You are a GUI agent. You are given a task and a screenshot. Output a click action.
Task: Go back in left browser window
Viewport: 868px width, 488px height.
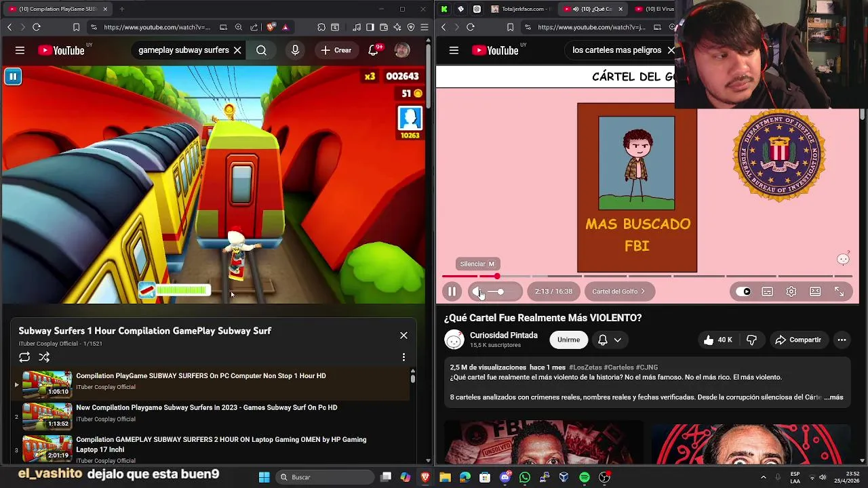point(9,27)
